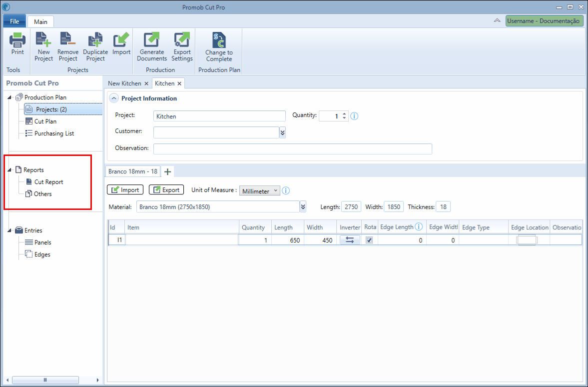
Task: Duplicate the current project
Action: coord(95,46)
